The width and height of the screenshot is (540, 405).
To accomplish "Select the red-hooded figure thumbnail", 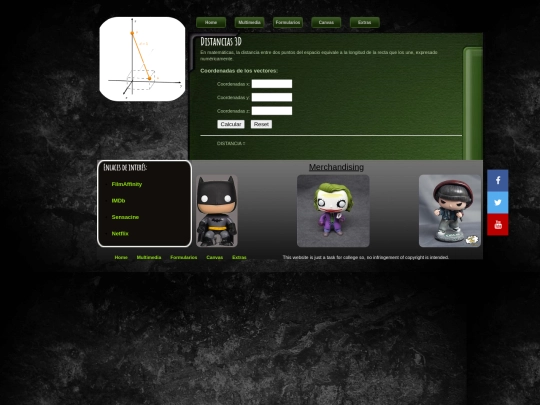I will (x=450, y=211).
